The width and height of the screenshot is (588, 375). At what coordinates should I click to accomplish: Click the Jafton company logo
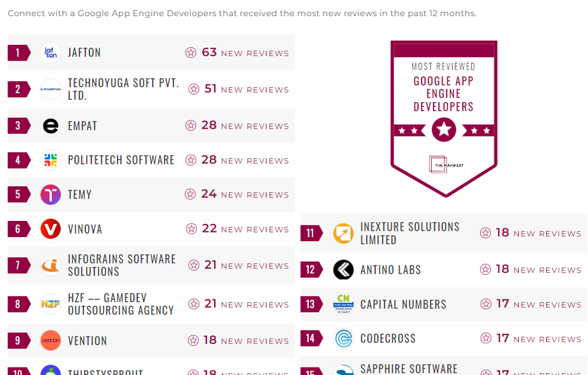pyautogui.click(x=51, y=52)
